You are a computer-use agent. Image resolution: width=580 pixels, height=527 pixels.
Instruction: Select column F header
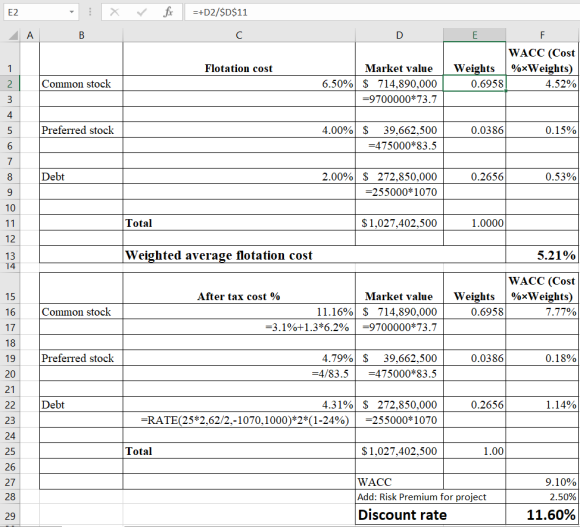click(542, 35)
